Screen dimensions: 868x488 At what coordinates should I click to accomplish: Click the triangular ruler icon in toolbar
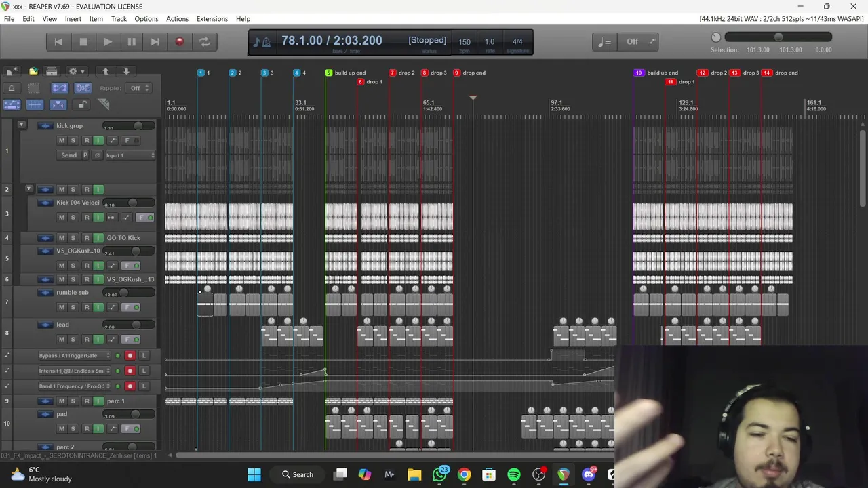point(104,104)
